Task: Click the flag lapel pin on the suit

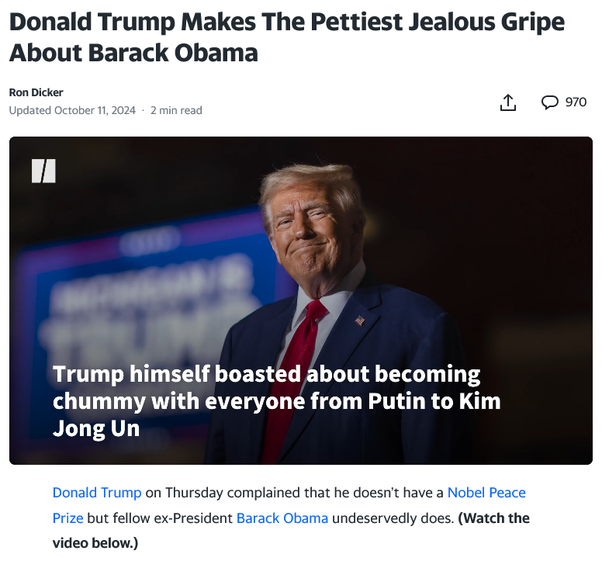Action: point(360,320)
